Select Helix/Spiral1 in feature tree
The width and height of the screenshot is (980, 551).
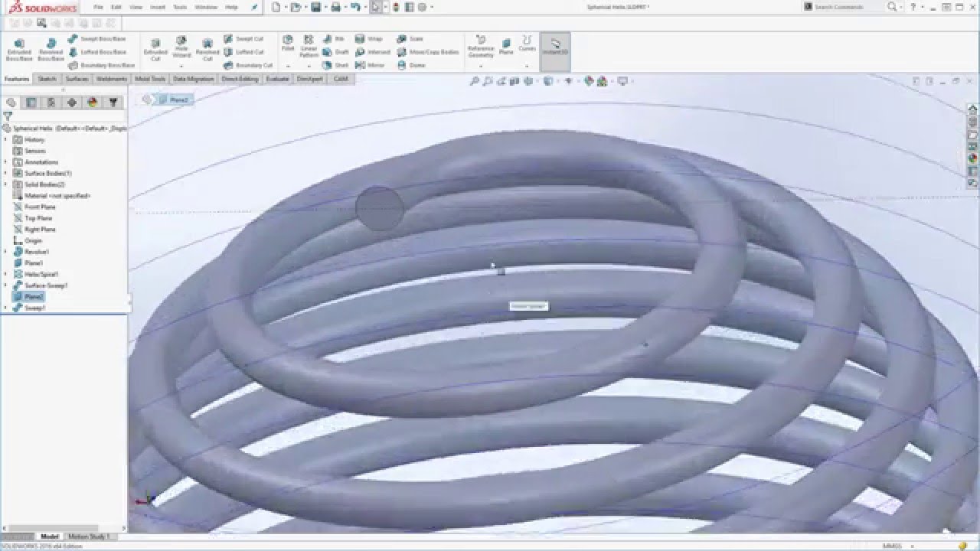[x=35, y=274]
